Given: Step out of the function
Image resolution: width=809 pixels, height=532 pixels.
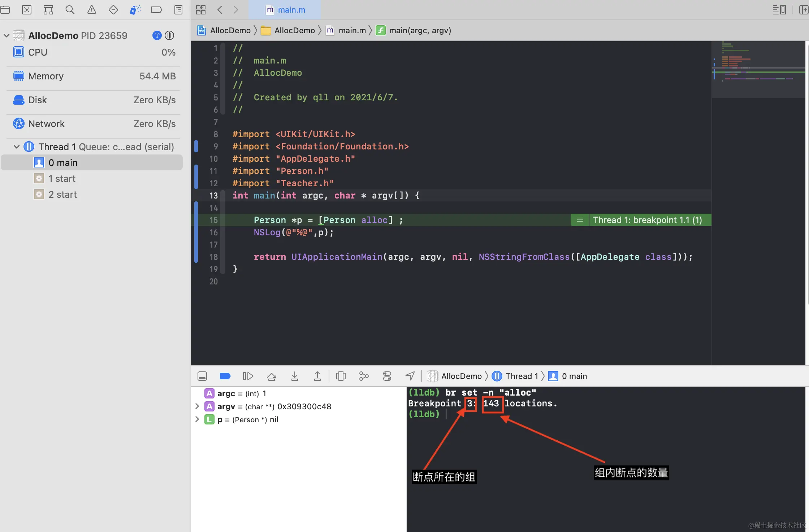Looking at the screenshot, I should pos(317,376).
